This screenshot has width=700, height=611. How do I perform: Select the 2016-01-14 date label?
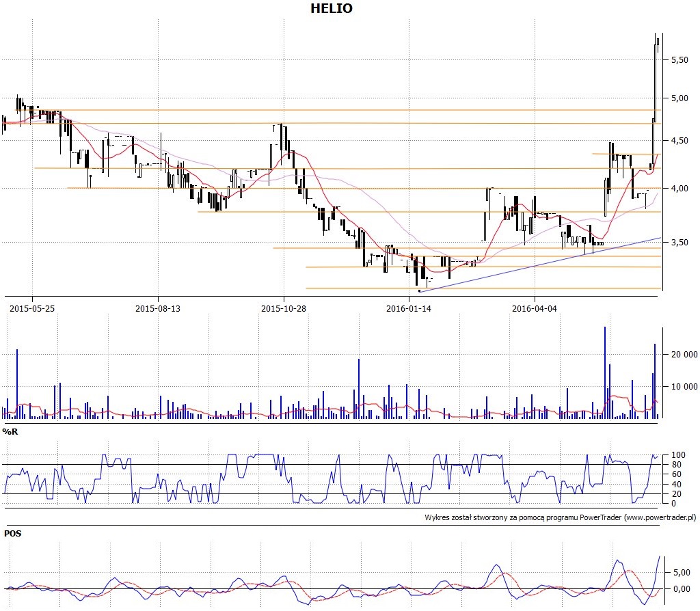pyautogui.click(x=409, y=308)
